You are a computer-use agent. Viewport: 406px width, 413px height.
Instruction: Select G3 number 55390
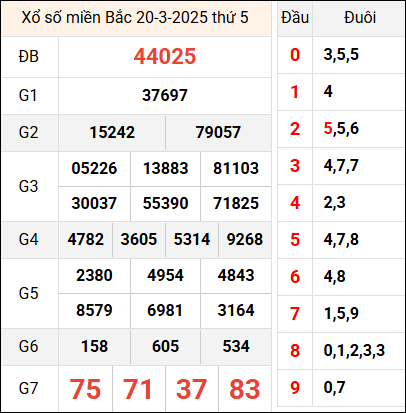coord(165,203)
